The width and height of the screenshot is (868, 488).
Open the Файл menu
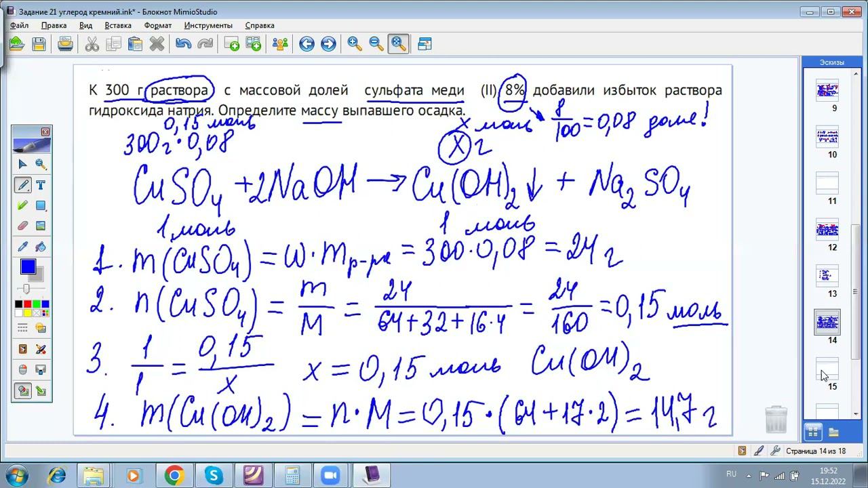19,25
